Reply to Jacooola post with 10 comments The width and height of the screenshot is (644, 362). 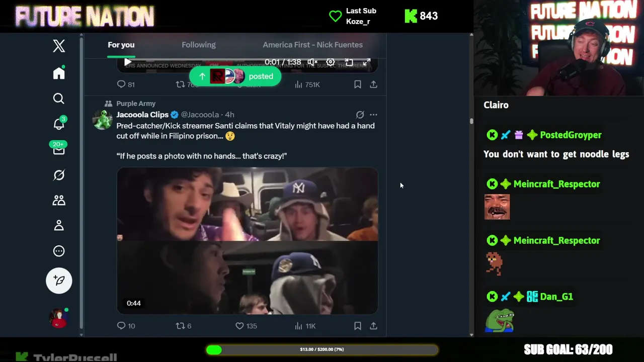(x=126, y=326)
